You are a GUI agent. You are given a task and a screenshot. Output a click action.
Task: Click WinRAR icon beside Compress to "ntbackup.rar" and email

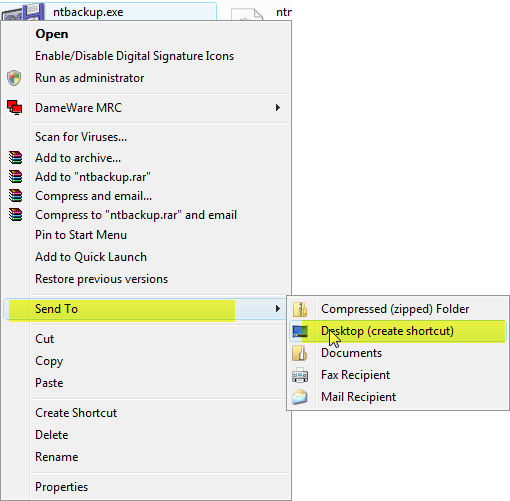(15, 215)
